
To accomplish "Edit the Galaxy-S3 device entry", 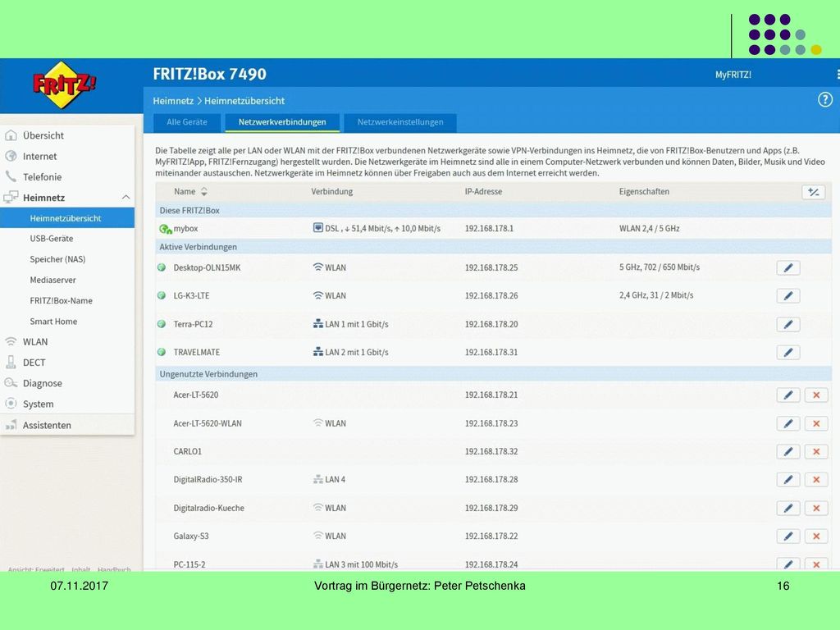I will [x=788, y=536].
